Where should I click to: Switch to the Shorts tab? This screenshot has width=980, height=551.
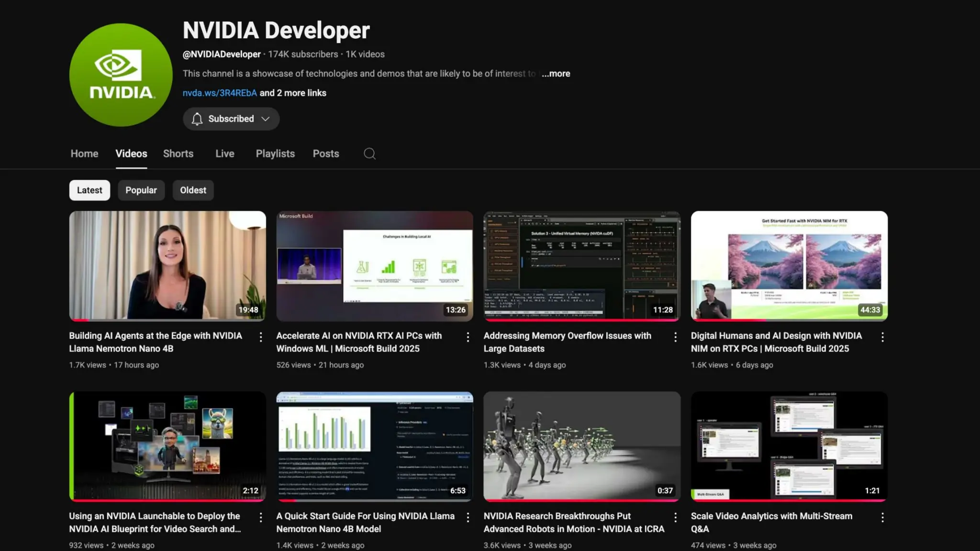178,154
